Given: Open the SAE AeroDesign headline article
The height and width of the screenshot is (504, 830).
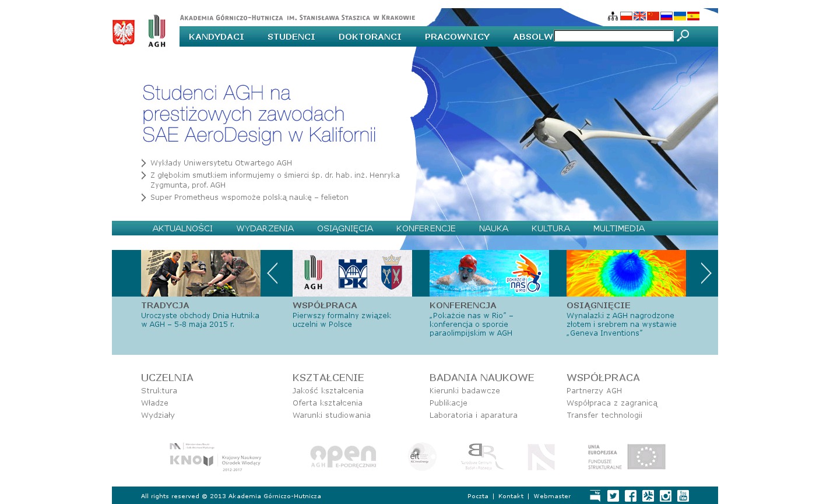Looking at the screenshot, I should 259,114.
